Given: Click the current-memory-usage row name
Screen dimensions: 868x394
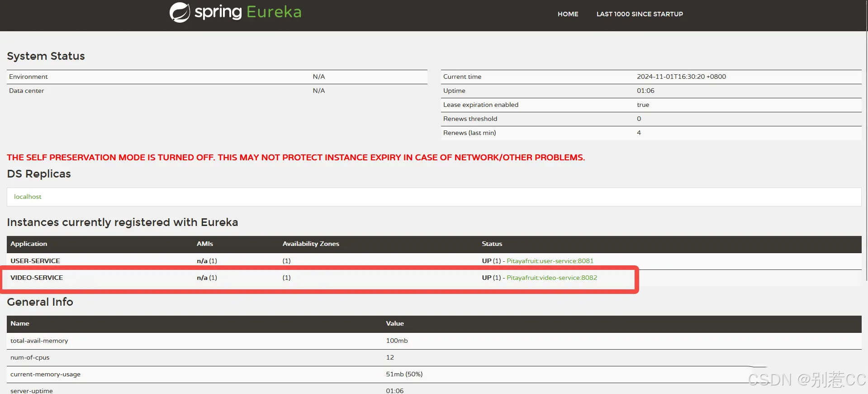Looking at the screenshot, I should 45,374.
